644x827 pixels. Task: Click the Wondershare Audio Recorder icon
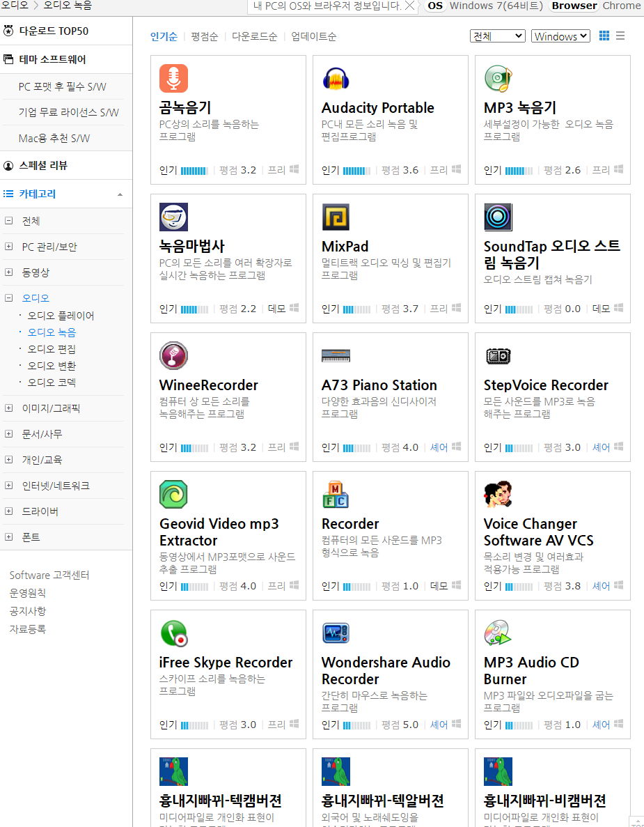(336, 633)
